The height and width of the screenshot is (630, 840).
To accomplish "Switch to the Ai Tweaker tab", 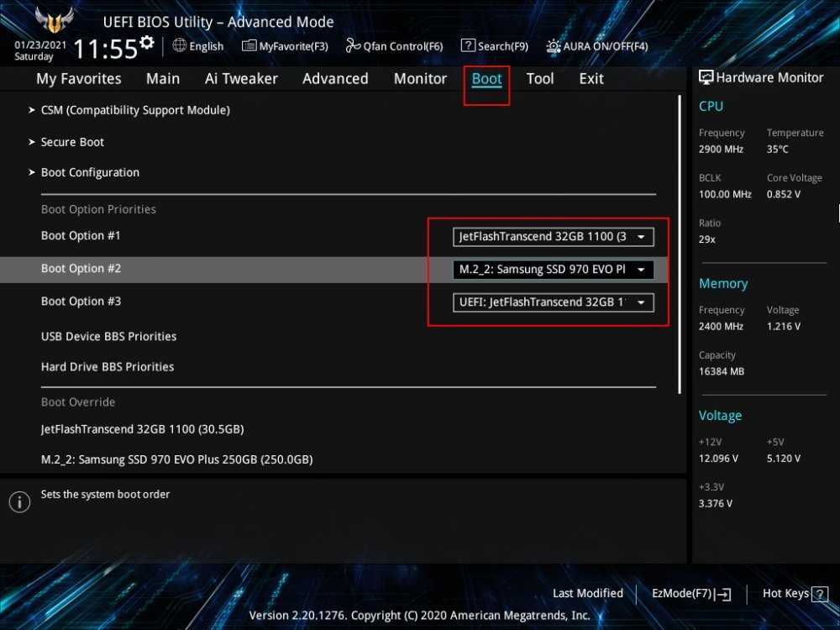I will [241, 78].
